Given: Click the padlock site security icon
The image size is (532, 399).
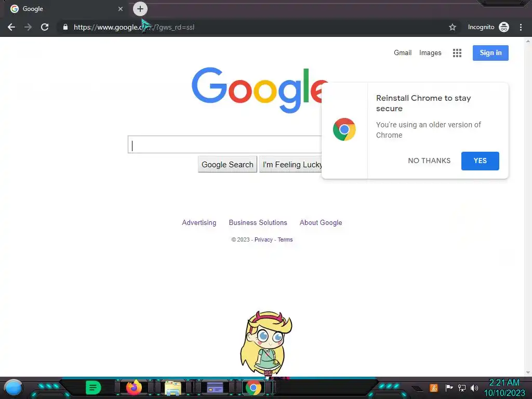Looking at the screenshot, I should (65, 27).
